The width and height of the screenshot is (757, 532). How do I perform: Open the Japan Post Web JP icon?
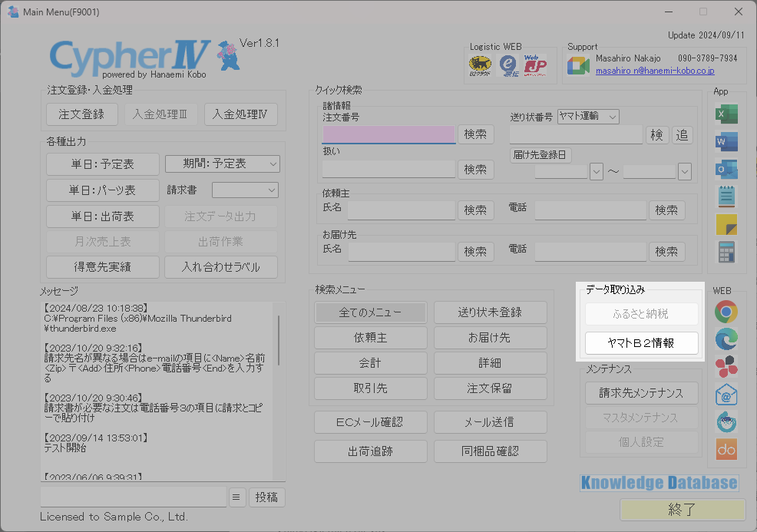click(x=535, y=66)
